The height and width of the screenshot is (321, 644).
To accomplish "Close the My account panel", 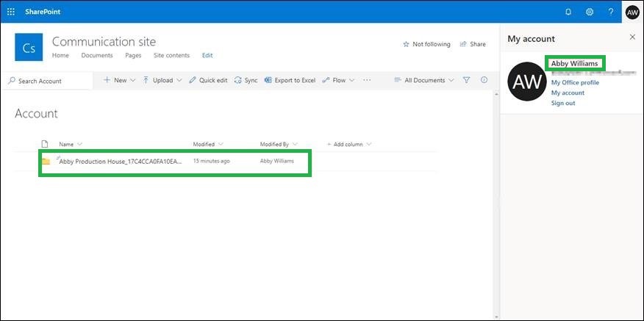I will tap(632, 37).
